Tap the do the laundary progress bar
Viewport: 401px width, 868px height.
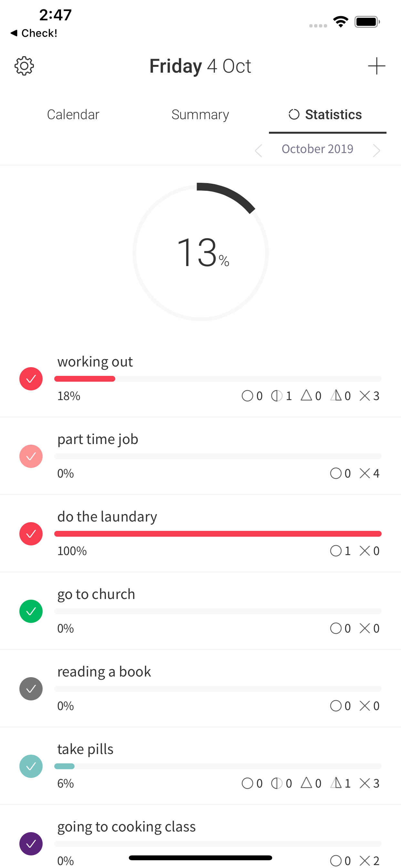coord(218,534)
